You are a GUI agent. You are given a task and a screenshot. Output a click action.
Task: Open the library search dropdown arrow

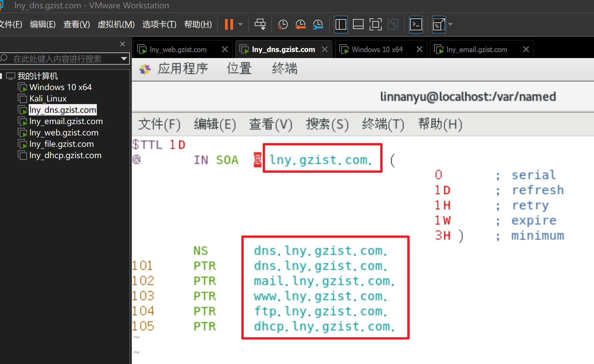[x=124, y=59]
